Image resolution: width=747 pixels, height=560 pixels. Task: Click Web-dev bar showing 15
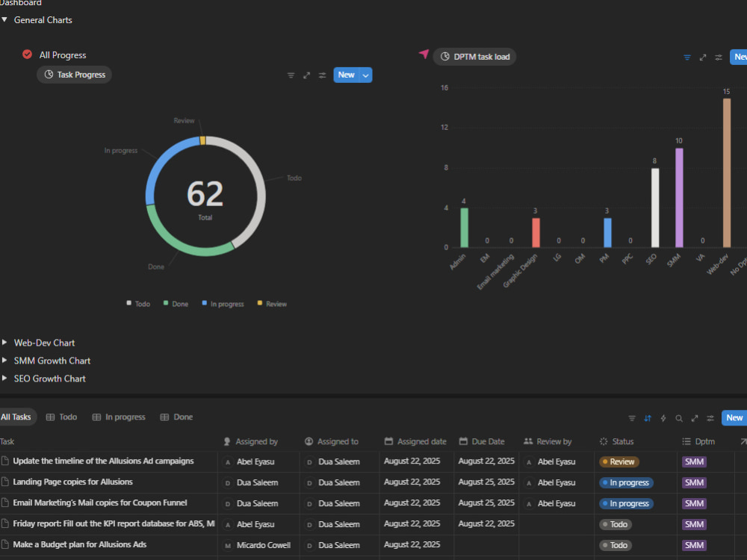(727, 173)
